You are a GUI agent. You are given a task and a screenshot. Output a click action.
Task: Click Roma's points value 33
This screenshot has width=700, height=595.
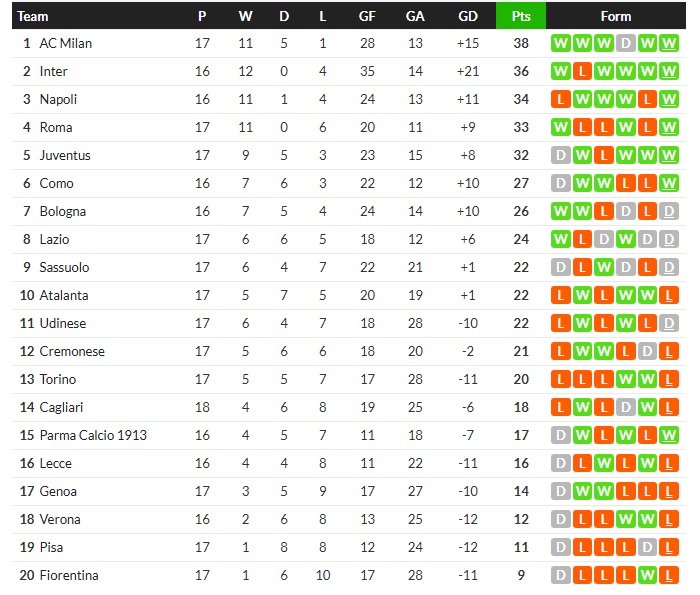click(x=520, y=128)
